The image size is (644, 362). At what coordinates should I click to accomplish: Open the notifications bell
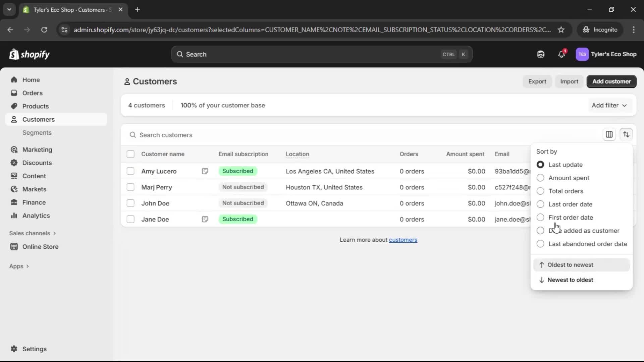click(x=562, y=54)
